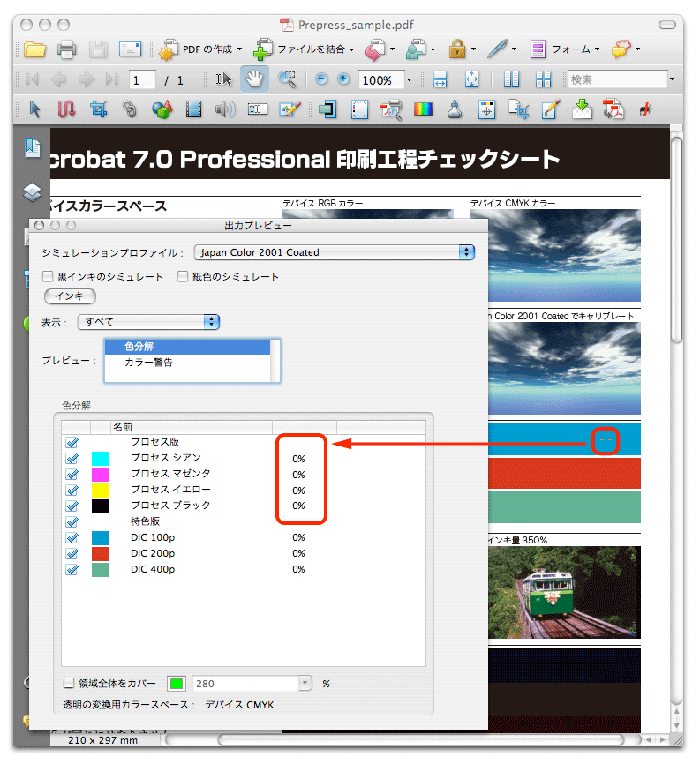The width and height of the screenshot is (700, 764).
Task: Select the Article tool
Action: [66, 109]
